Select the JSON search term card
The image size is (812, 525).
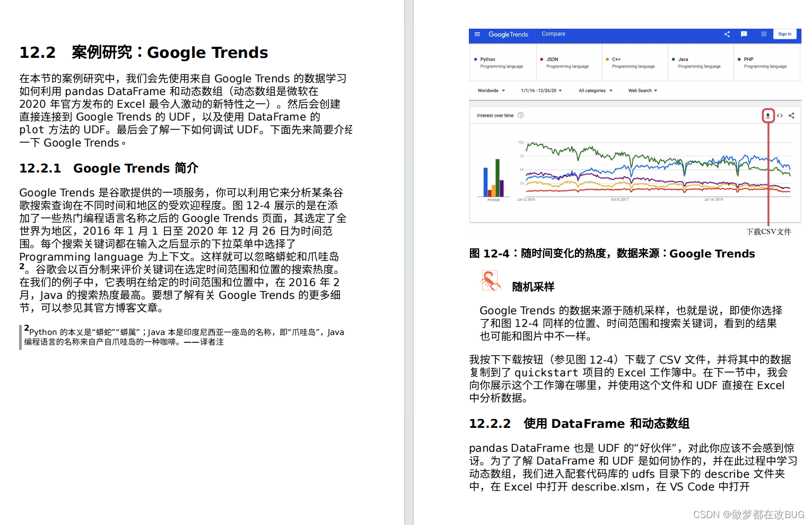(569, 63)
